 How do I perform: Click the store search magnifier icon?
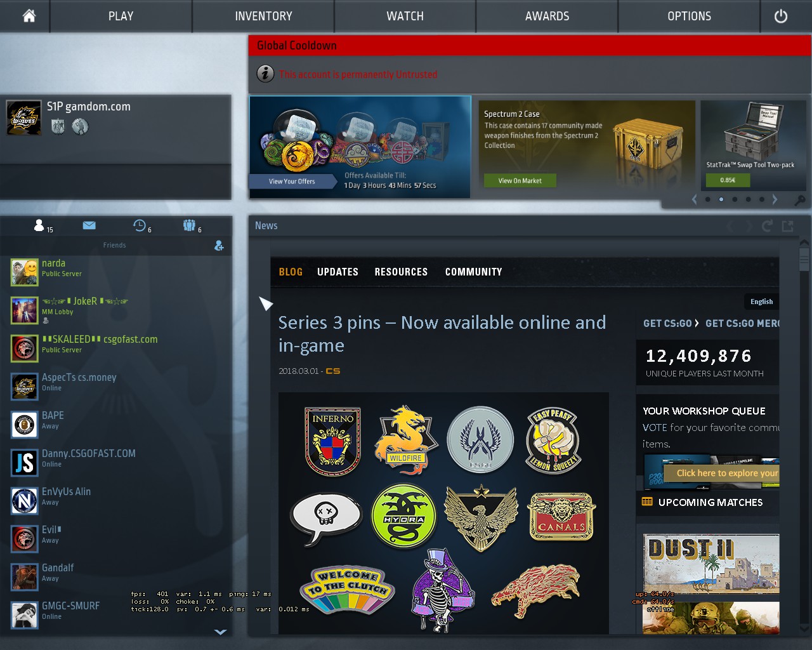click(x=800, y=201)
